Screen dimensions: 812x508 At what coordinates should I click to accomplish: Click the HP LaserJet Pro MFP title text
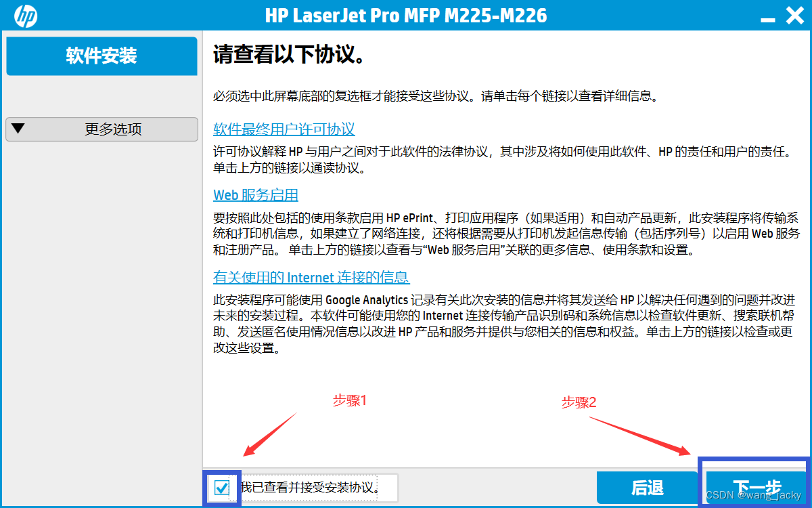(x=406, y=16)
